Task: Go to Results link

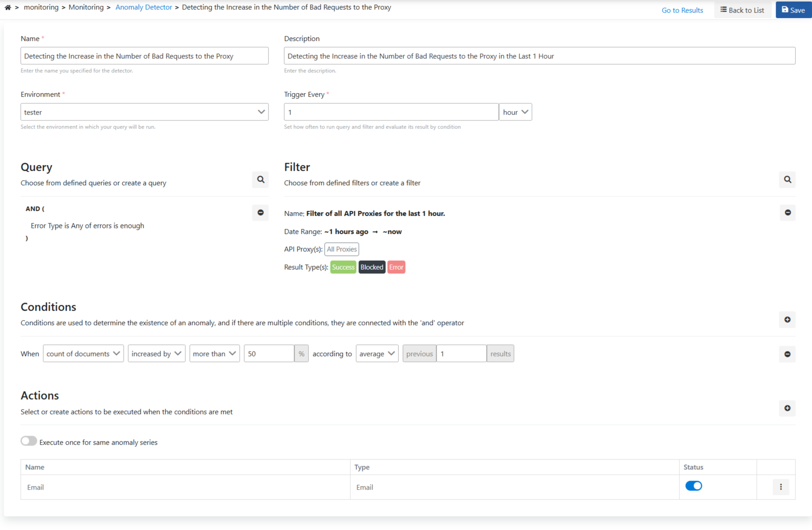Action: (682, 10)
